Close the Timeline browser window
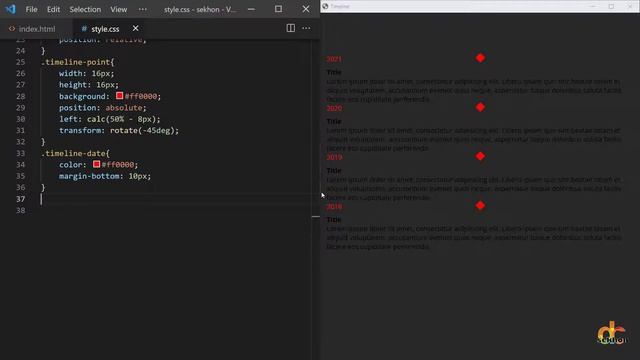This screenshot has height=360, width=640. 630,6
